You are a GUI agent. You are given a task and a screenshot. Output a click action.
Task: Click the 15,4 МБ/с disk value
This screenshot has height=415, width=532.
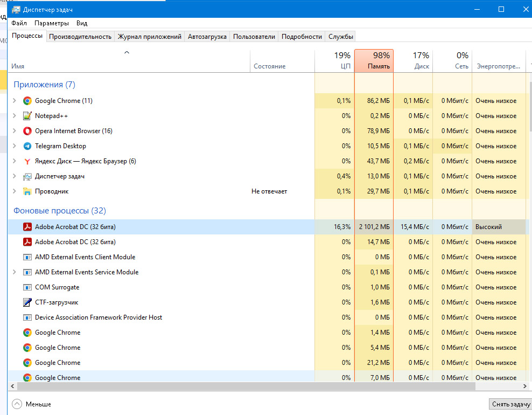click(415, 227)
